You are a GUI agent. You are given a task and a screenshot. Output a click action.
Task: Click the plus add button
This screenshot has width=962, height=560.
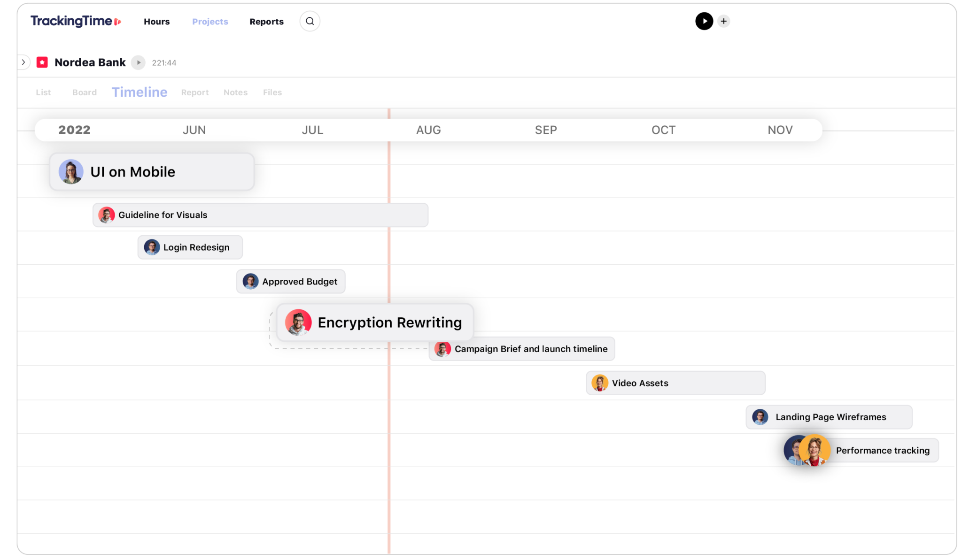point(724,21)
